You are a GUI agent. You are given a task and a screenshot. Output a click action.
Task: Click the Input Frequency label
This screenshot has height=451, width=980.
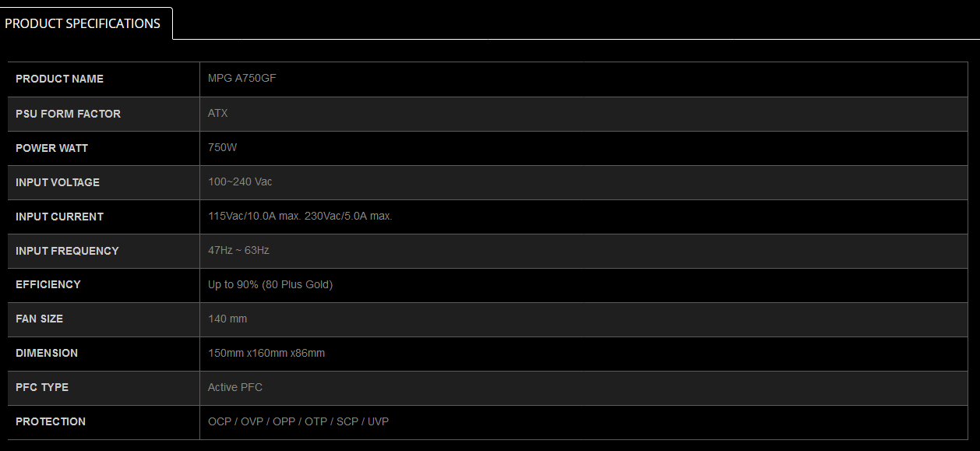click(67, 251)
